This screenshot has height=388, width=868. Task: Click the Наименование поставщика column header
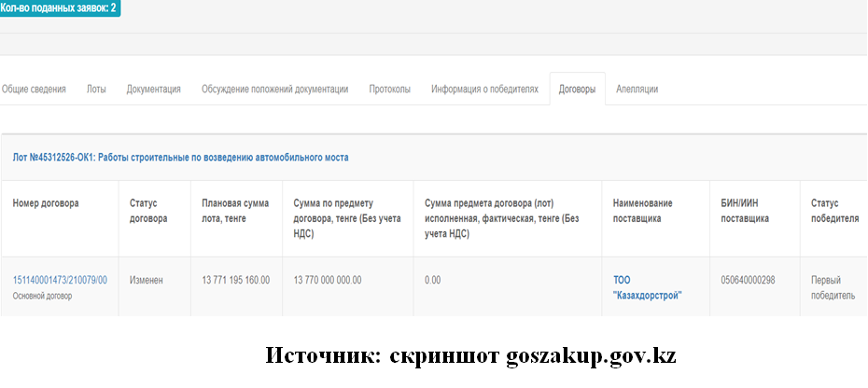[x=642, y=211]
